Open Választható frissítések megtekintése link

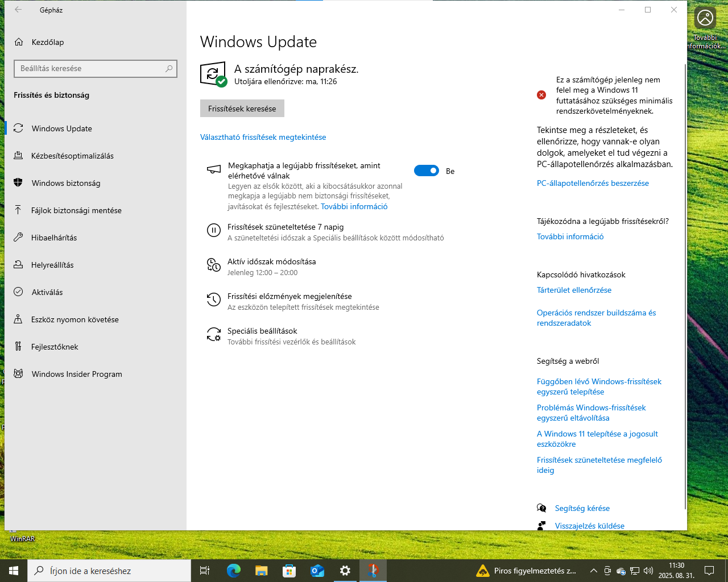coord(263,137)
